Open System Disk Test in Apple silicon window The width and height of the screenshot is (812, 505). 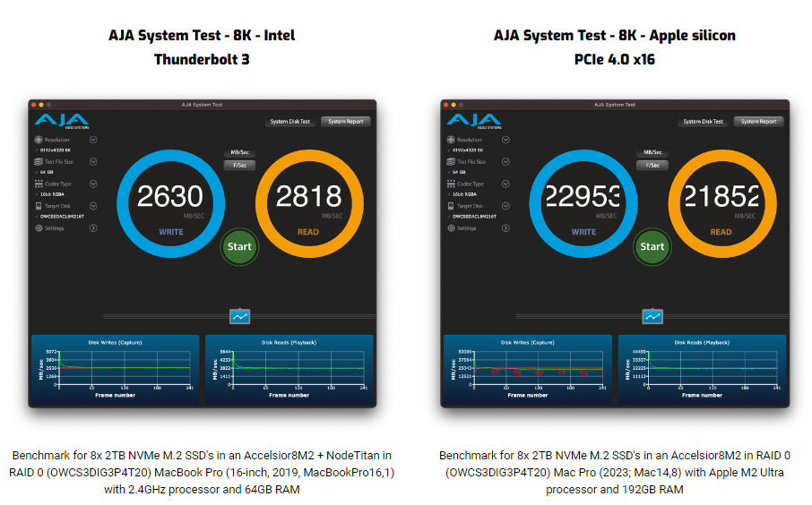click(703, 122)
